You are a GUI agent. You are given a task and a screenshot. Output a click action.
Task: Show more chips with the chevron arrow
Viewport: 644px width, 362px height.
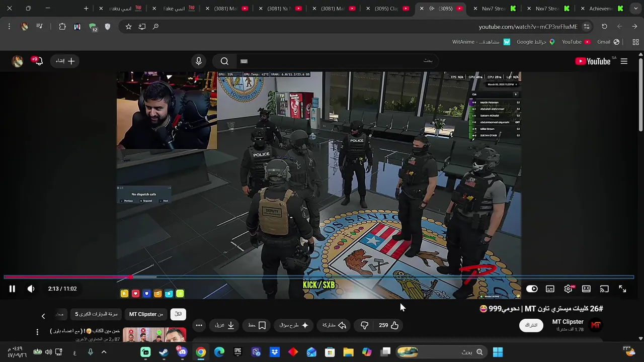[x=43, y=316]
